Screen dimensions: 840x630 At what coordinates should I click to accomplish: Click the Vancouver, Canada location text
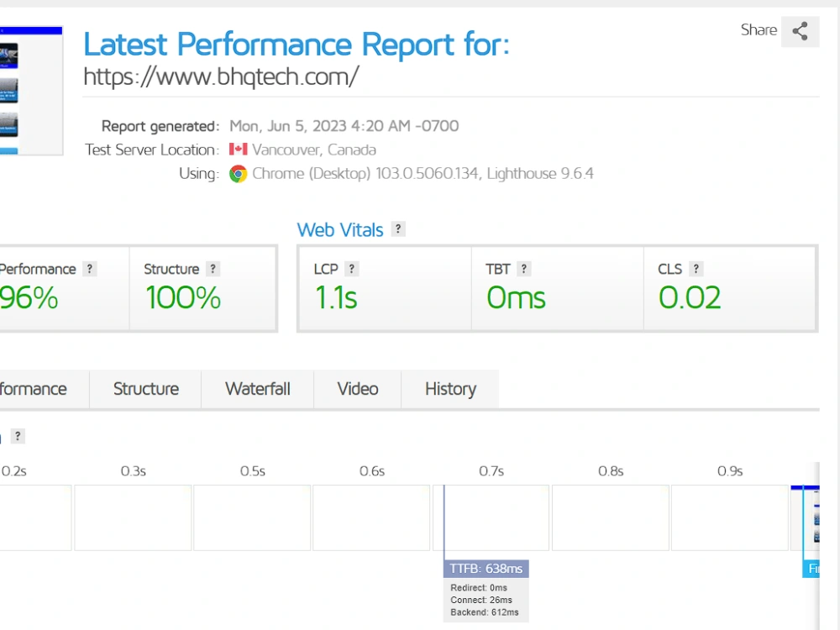(314, 150)
